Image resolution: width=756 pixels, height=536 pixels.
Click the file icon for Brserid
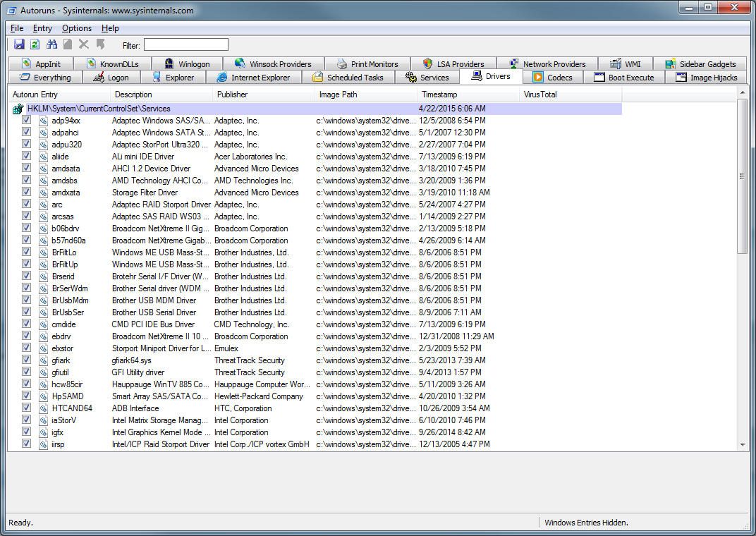tap(44, 276)
